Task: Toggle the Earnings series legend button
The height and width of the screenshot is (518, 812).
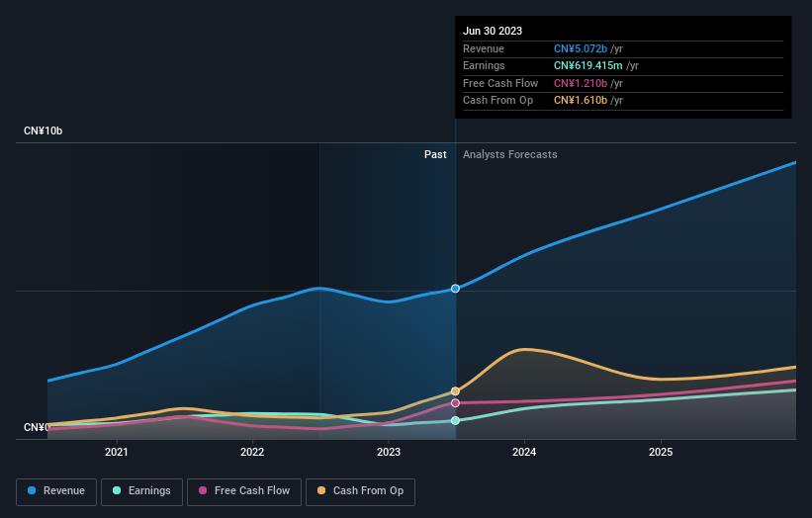Action: pyautogui.click(x=141, y=491)
